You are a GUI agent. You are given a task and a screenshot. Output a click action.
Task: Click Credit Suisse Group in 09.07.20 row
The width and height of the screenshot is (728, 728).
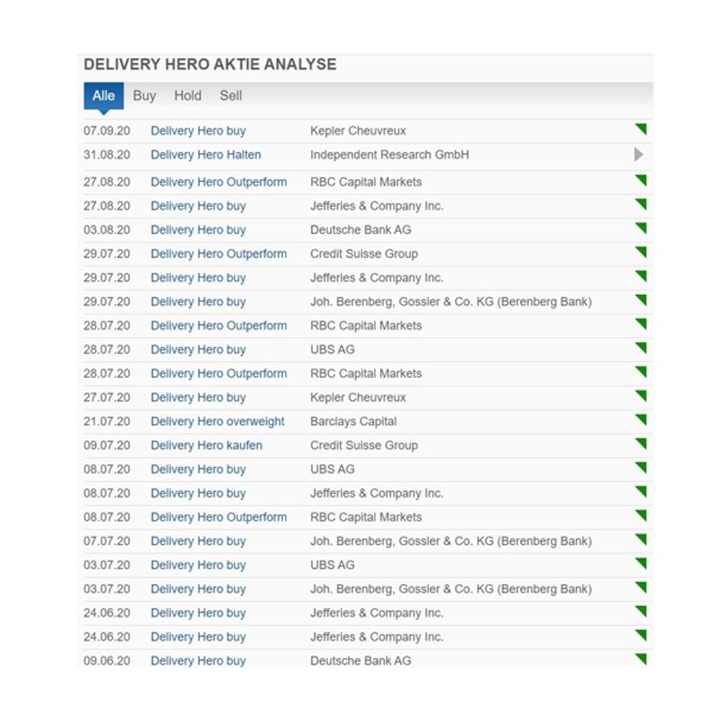tap(364, 445)
